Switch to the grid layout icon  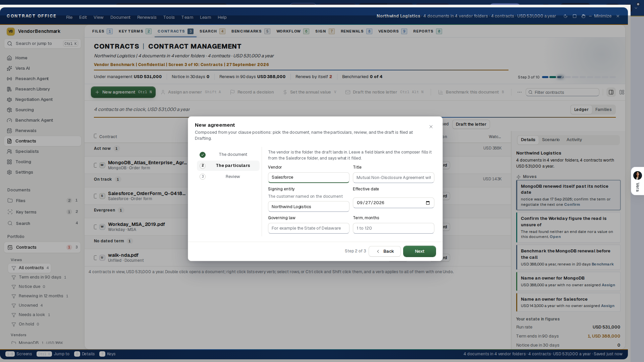(x=622, y=92)
